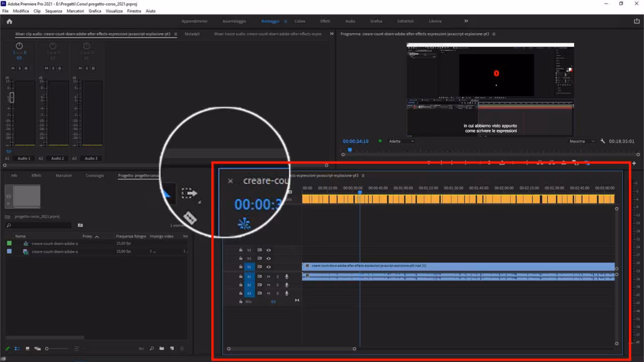Delete selected item trash icon
The width and height of the screenshot is (644, 362).
click(x=182, y=348)
